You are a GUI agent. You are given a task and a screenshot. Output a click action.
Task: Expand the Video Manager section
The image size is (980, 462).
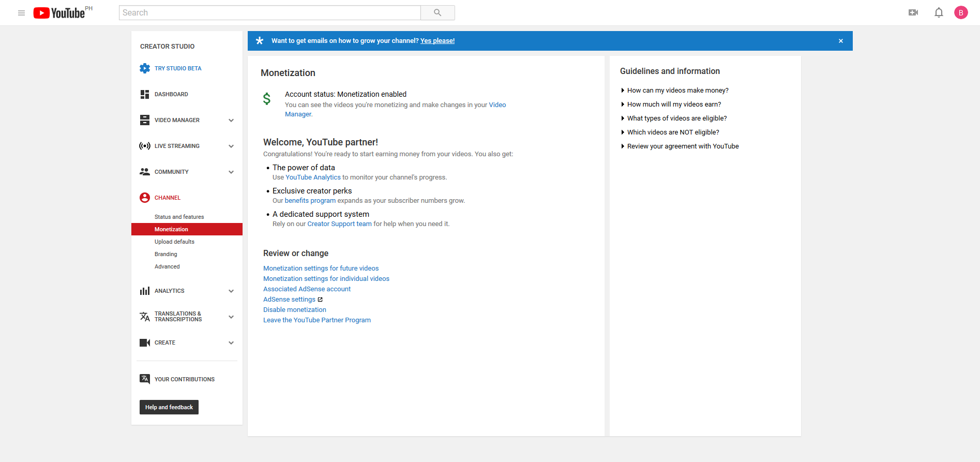point(231,120)
